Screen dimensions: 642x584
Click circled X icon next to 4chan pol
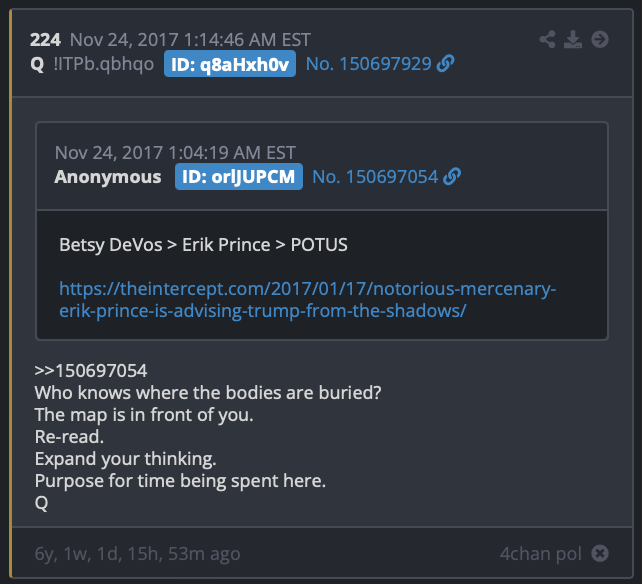tap(600, 553)
